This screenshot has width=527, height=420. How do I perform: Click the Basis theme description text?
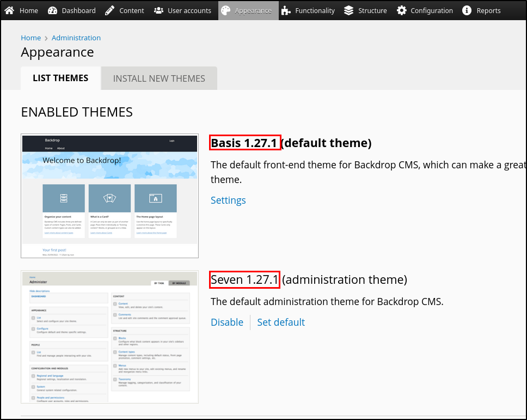coord(368,172)
